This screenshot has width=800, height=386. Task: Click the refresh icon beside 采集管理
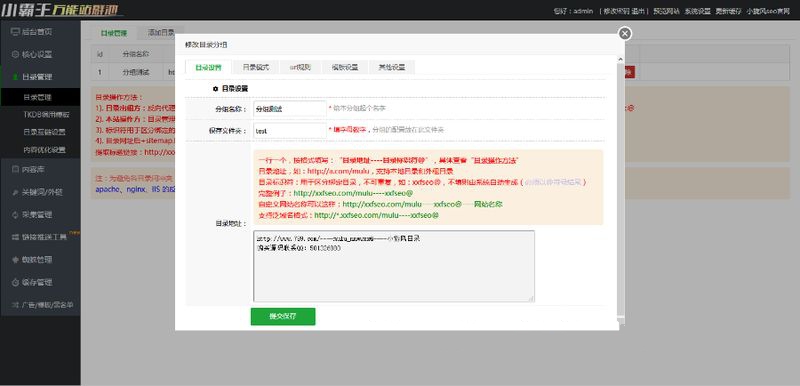pyautogui.click(x=15, y=215)
